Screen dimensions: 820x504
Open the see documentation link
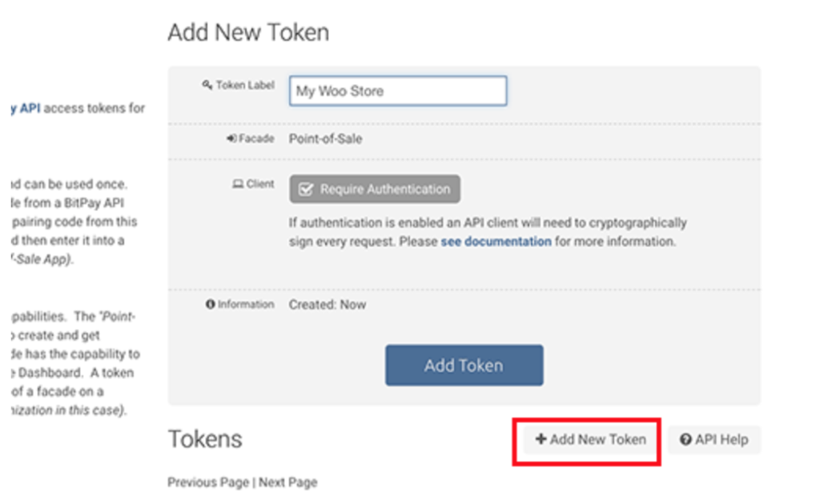click(x=496, y=241)
